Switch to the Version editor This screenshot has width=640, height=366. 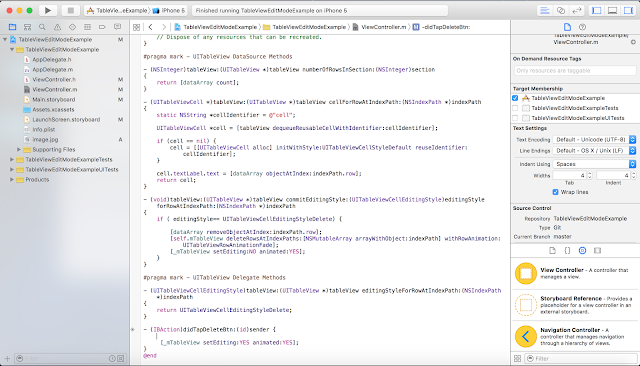[x=576, y=11]
